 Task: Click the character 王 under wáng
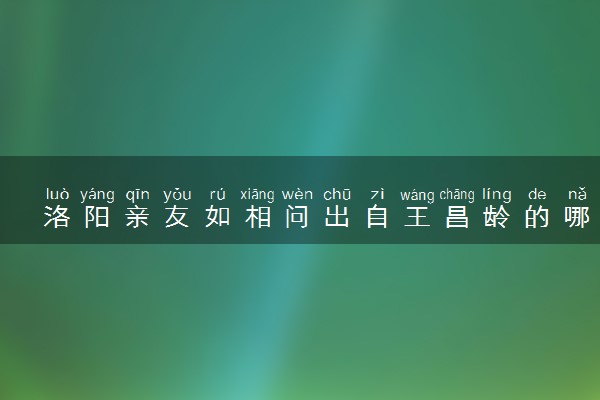417,217
